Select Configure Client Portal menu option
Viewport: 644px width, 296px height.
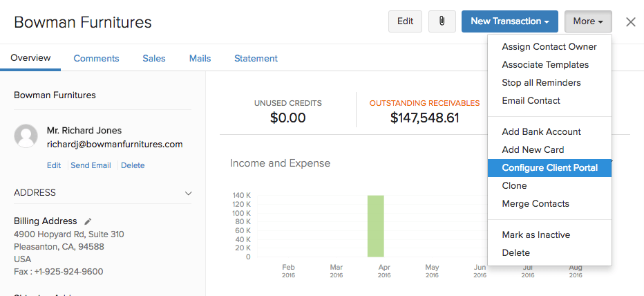tap(549, 168)
